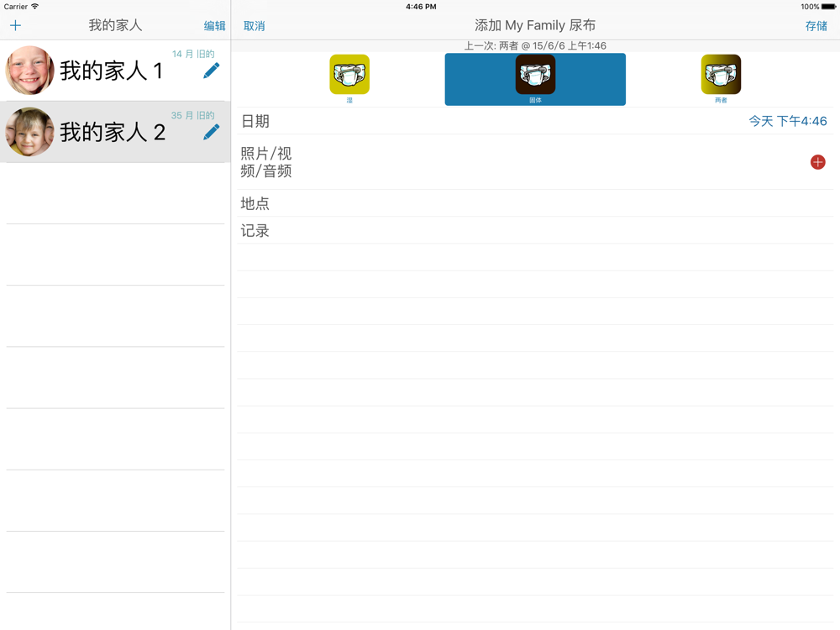Tap the last-time info 上一次: 两者
840x630 pixels.
[x=535, y=45]
